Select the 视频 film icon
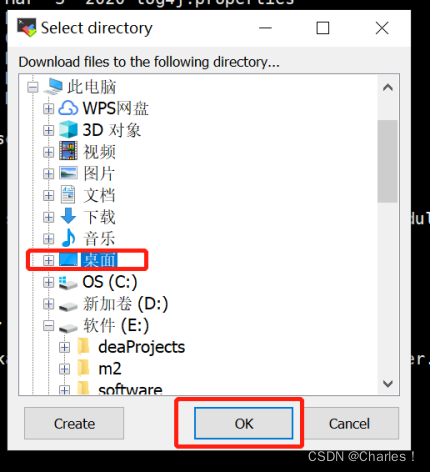The image size is (430, 472). pyautogui.click(x=68, y=151)
